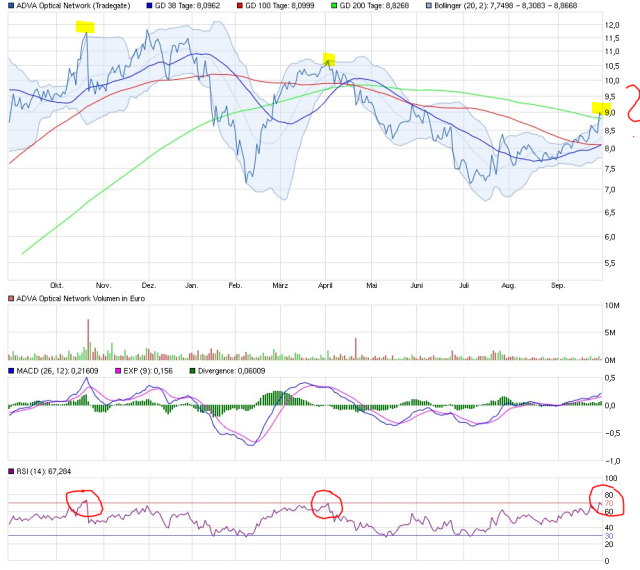Click the 'Divergence: 0,06009' label
The width and height of the screenshot is (640, 570).
[x=231, y=371]
